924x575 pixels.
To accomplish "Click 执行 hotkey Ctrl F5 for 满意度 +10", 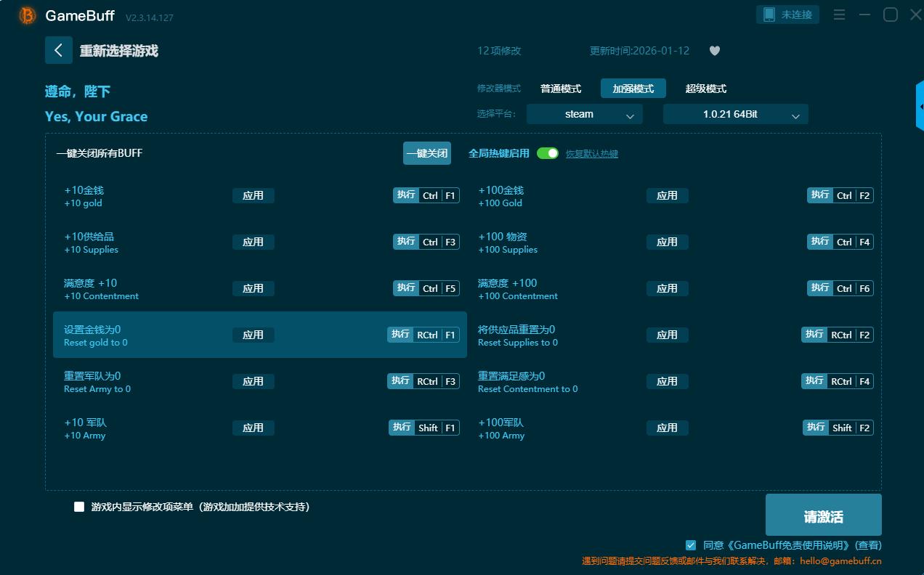I will [426, 288].
